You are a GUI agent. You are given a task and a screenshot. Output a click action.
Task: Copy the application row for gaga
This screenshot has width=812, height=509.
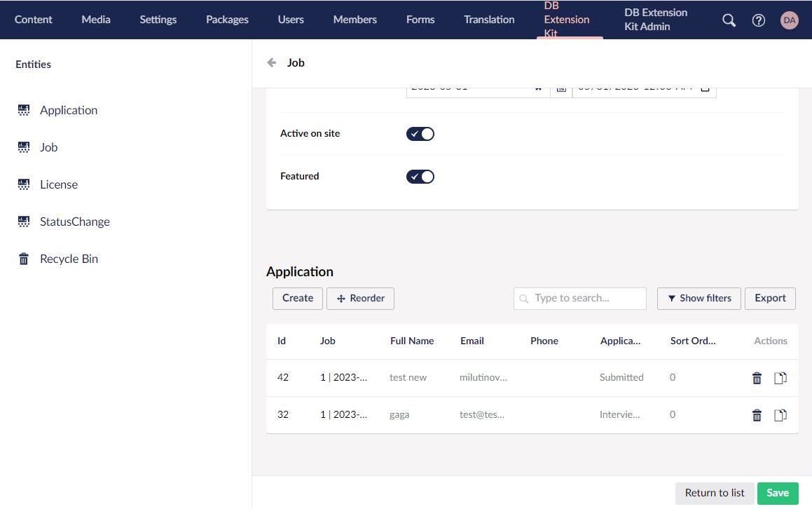pyautogui.click(x=780, y=415)
